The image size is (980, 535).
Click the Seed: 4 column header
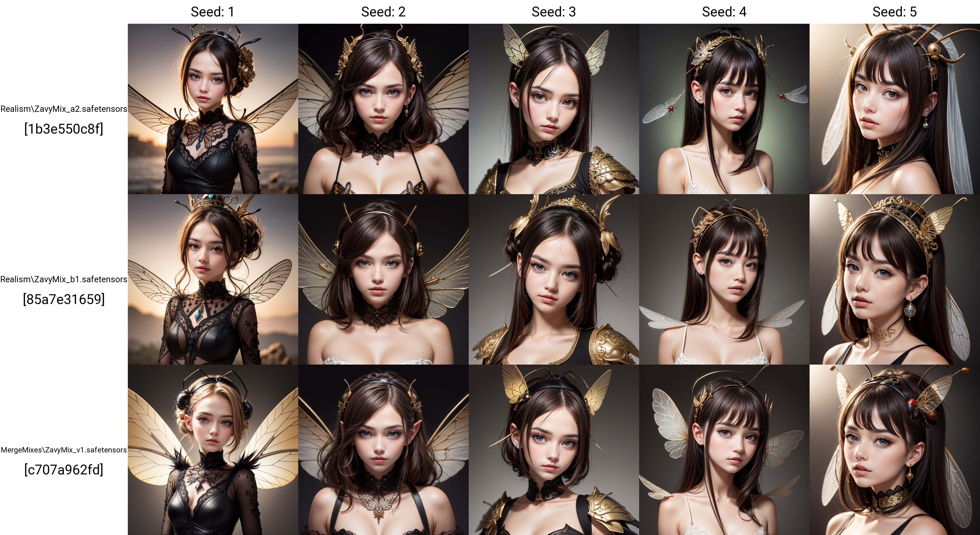point(724,12)
